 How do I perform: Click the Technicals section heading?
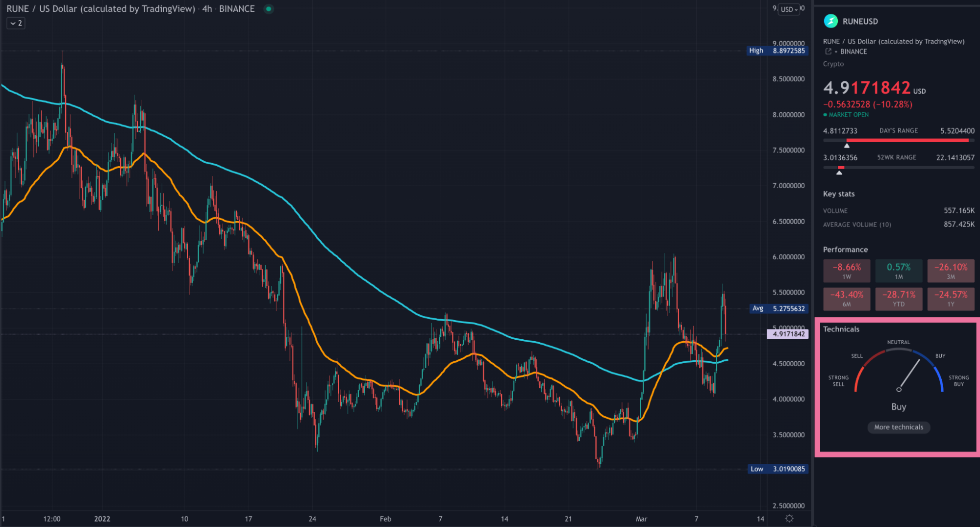[841, 329]
